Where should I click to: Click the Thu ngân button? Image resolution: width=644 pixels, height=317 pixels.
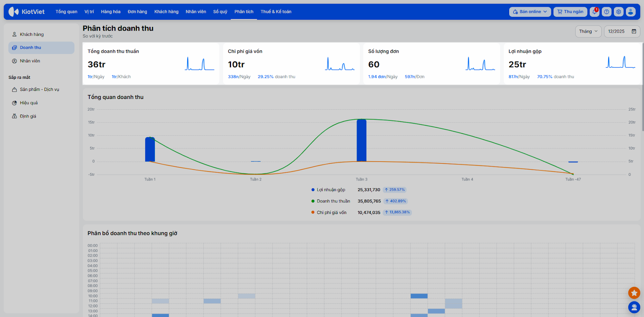point(570,12)
